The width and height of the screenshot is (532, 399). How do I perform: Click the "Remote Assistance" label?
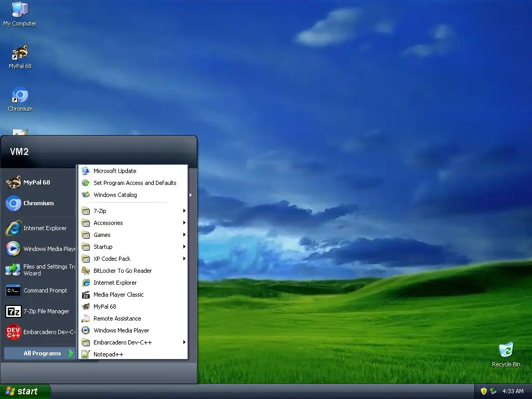117,318
